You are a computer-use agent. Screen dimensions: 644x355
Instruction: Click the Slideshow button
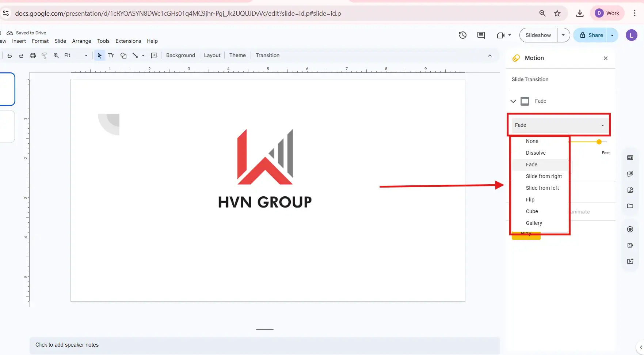tap(538, 35)
